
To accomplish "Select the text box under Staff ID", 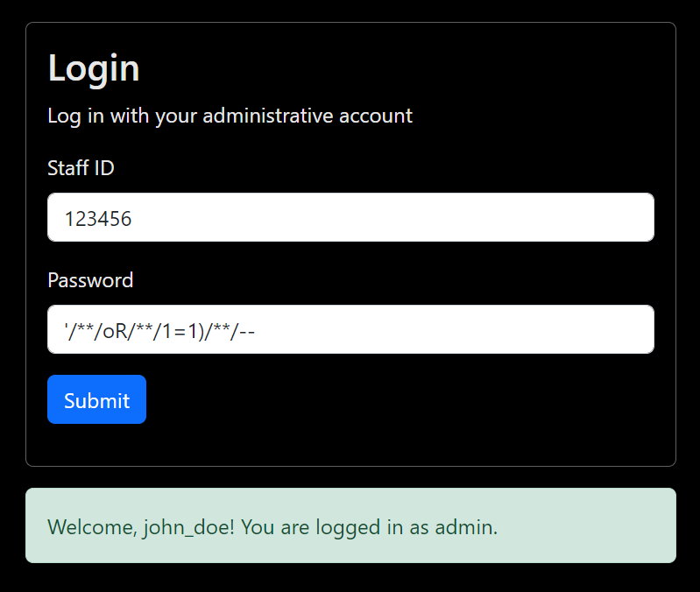I will point(350,217).
